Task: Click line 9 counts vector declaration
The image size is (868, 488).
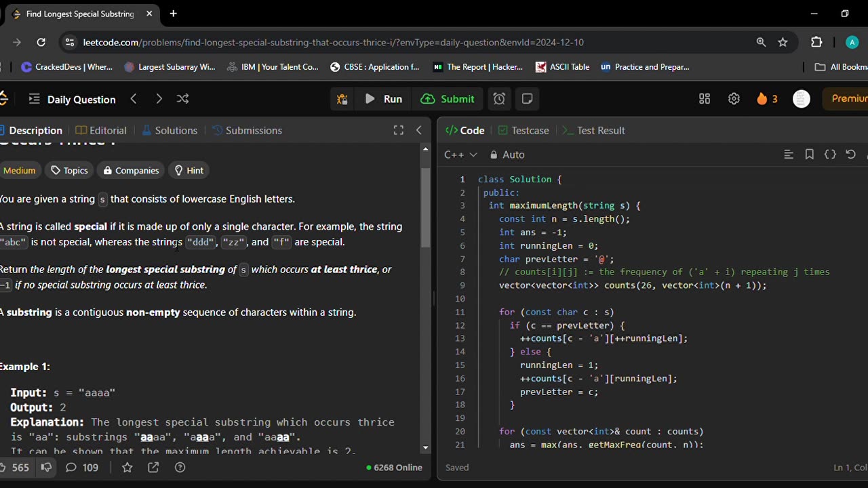Action: pyautogui.click(x=633, y=285)
